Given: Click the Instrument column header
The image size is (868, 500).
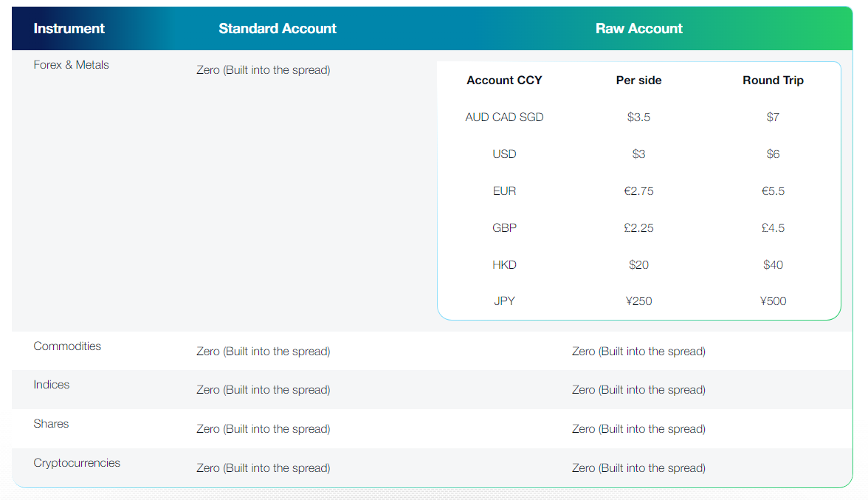Looking at the screenshot, I should pyautogui.click(x=69, y=29).
